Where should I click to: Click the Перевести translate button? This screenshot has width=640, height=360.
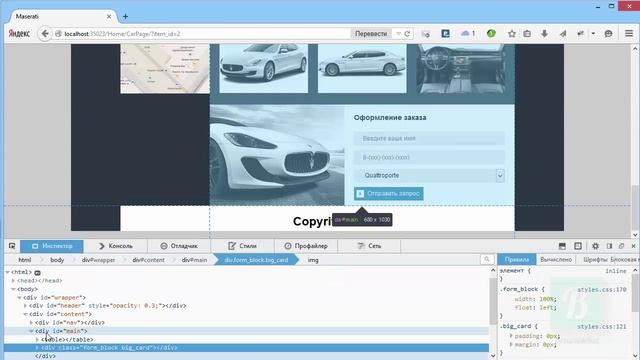point(371,34)
